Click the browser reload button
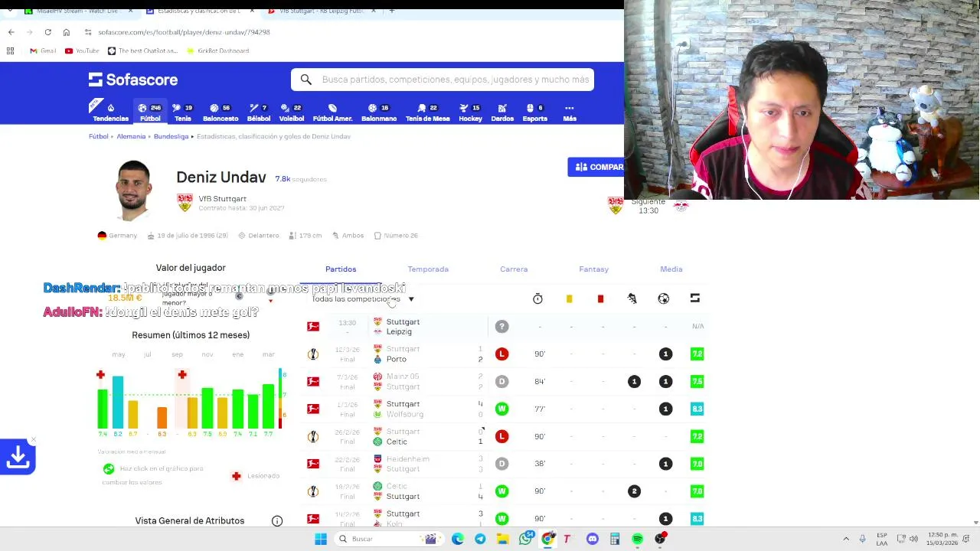Viewport: 980px width, 551px height. [47, 32]
